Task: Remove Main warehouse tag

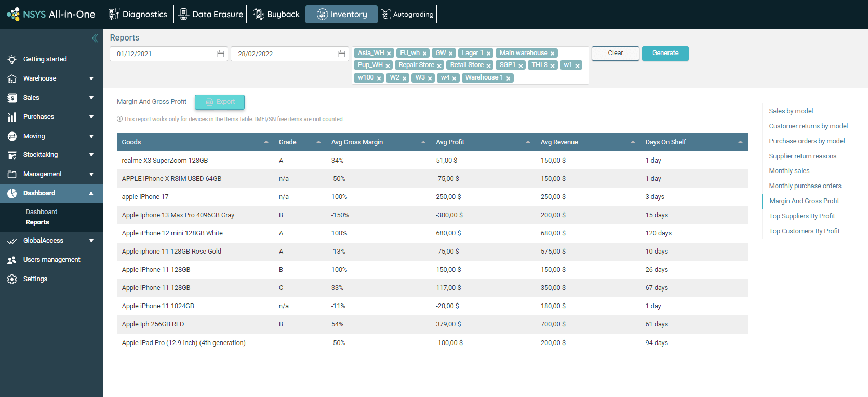Action: coord(553,54)
